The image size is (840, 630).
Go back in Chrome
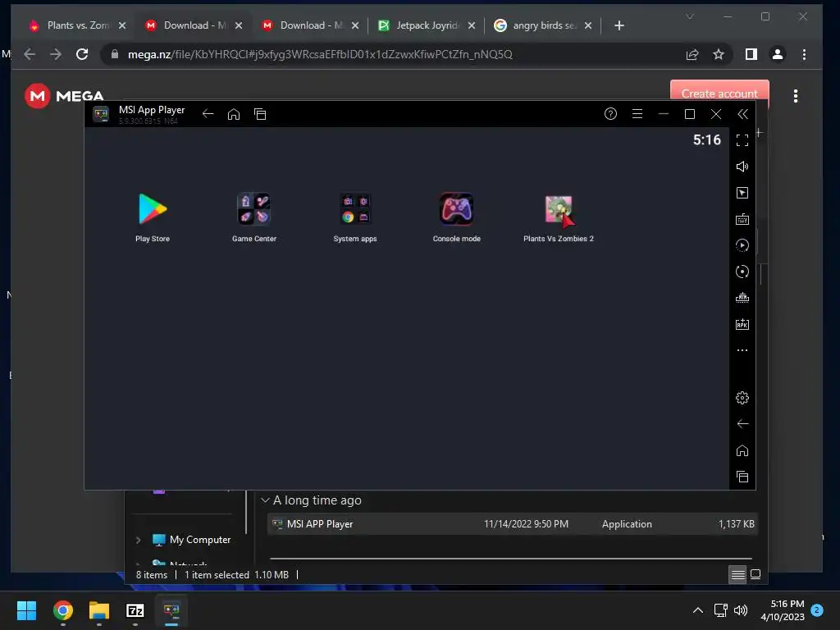click(30, 54)
